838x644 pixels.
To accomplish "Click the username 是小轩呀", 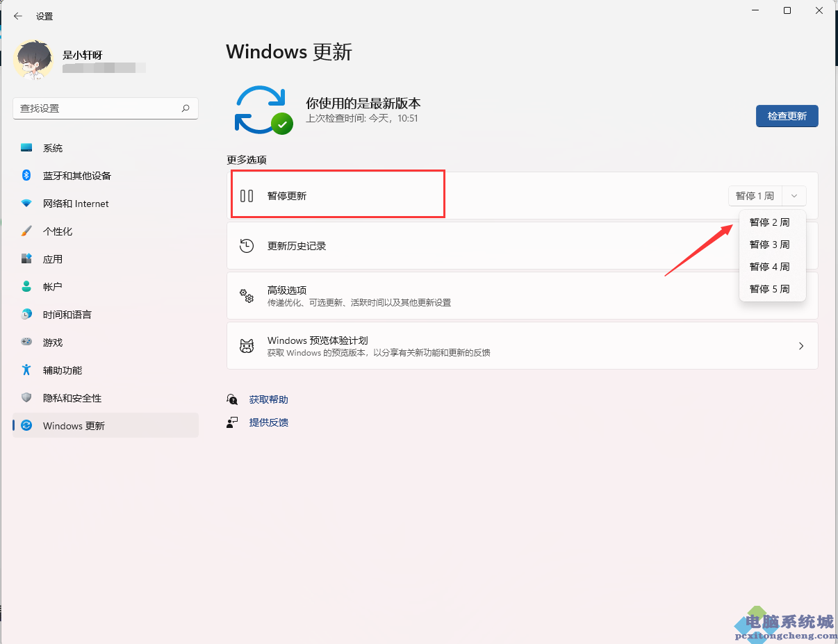I will click(x=83, y=55).
